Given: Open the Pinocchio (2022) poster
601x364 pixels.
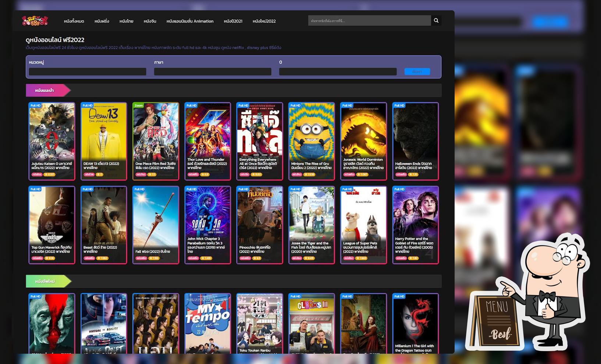Looking at the screenshot, I should point(260,225).
